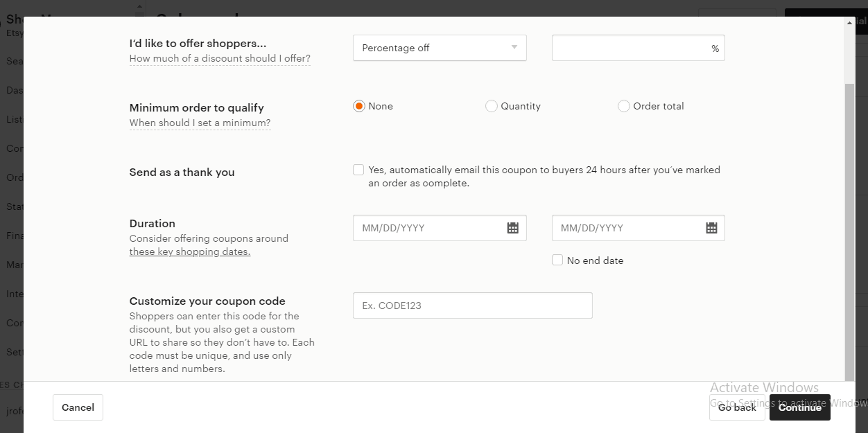Open the 'How much of a discount should I offer?' link
The height and width of the screenshot is (433, 868).
point(219,59)
